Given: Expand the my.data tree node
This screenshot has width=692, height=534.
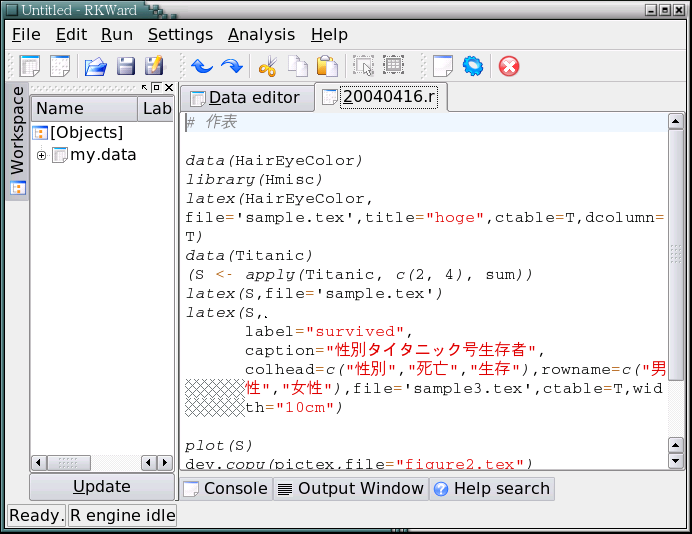Looking at the screenshot, I should [x=41, y=155].
